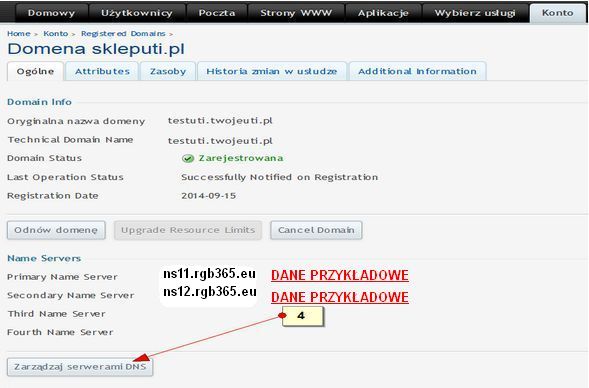
Task: Click the Third Name Server label
Action: (x=56, y=314)
